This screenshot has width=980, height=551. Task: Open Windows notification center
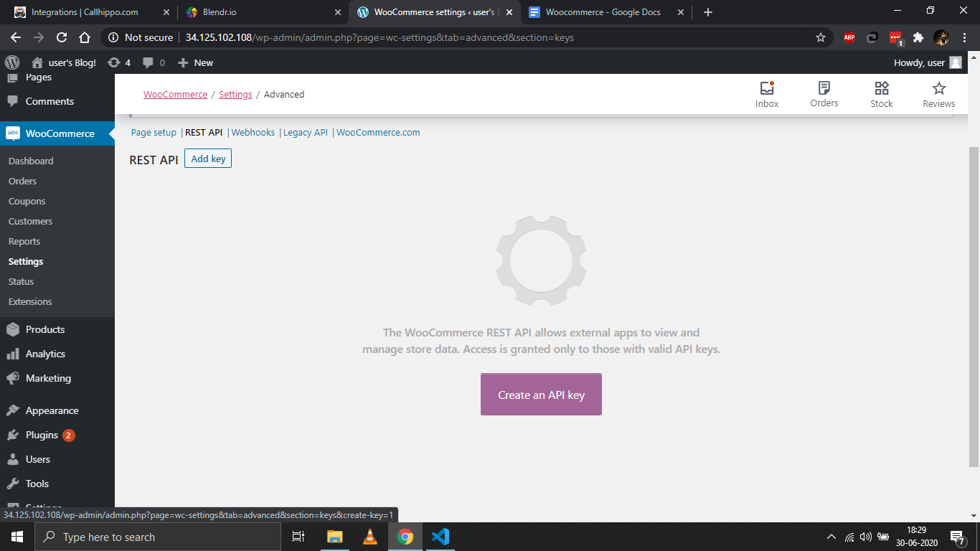click(958, 537)
